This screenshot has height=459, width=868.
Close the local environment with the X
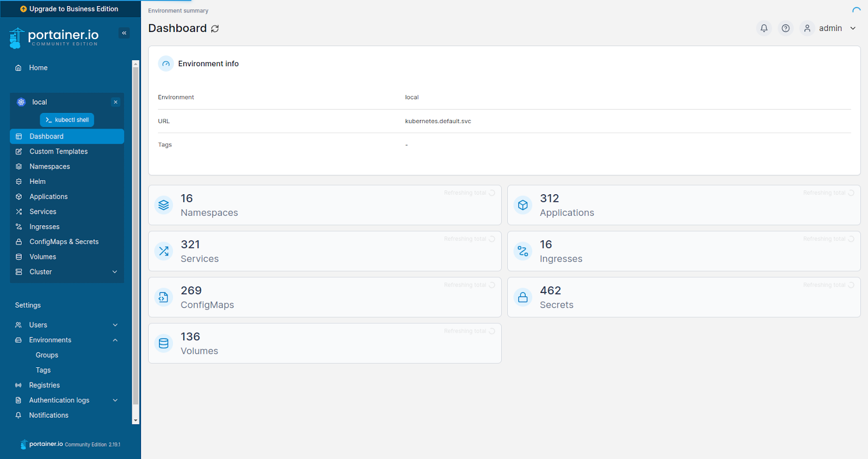116,102
